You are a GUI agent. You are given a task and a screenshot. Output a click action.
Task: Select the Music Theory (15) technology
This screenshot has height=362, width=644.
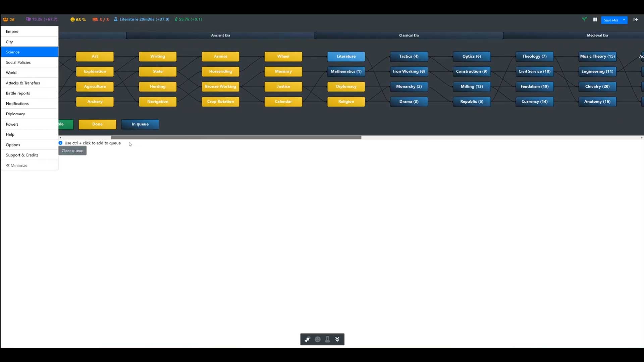[597, 56]
